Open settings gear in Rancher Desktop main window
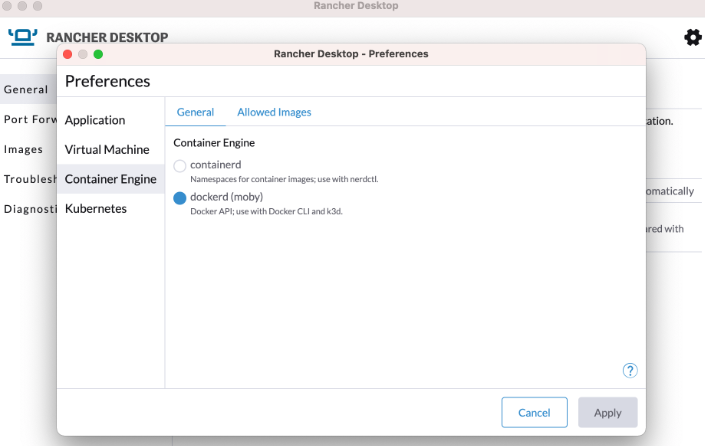 tap(692, 37)
